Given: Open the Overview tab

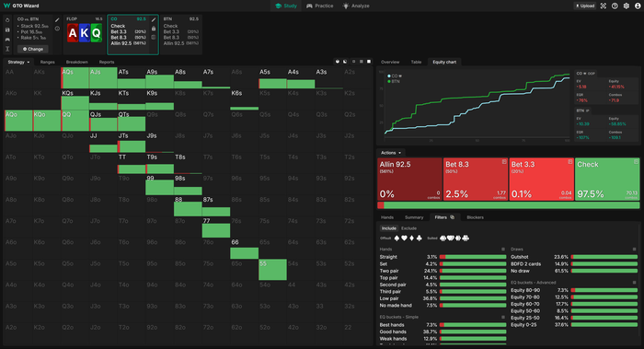Looking at the screenshot, I should coord(390,62).
